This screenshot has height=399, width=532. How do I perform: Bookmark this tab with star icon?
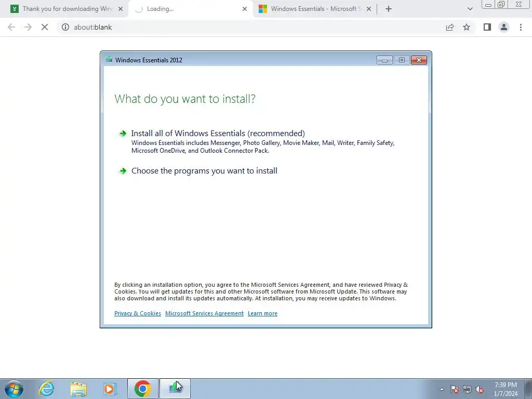pyautogui.click(x=467, y=27)
